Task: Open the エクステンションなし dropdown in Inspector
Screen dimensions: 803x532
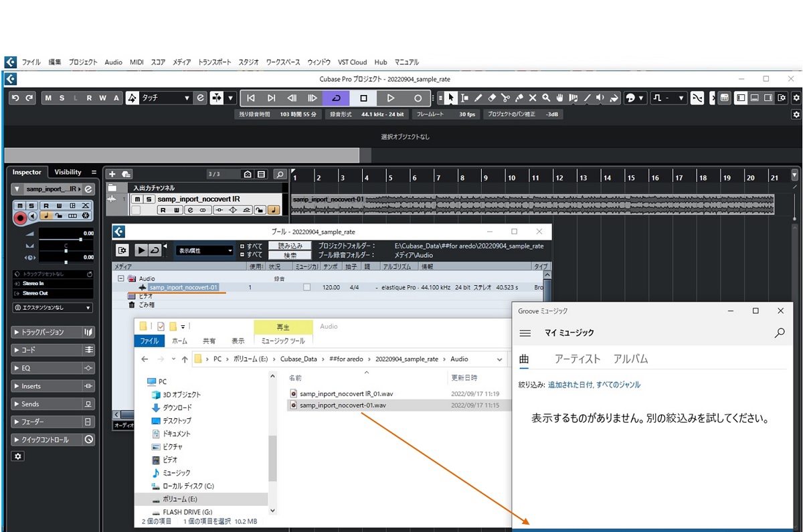Action: point(53,308)
